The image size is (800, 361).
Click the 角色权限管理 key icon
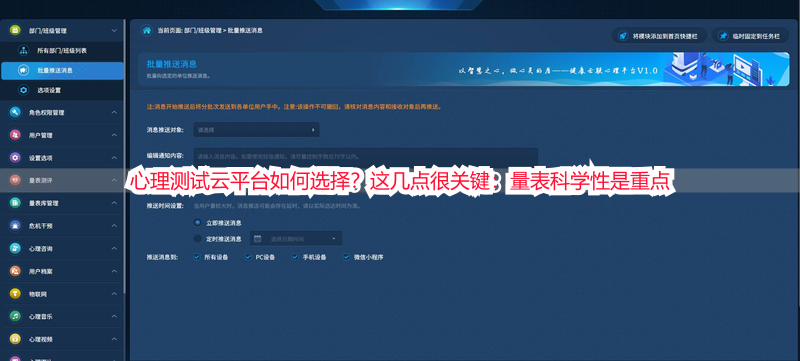(15, 112)
